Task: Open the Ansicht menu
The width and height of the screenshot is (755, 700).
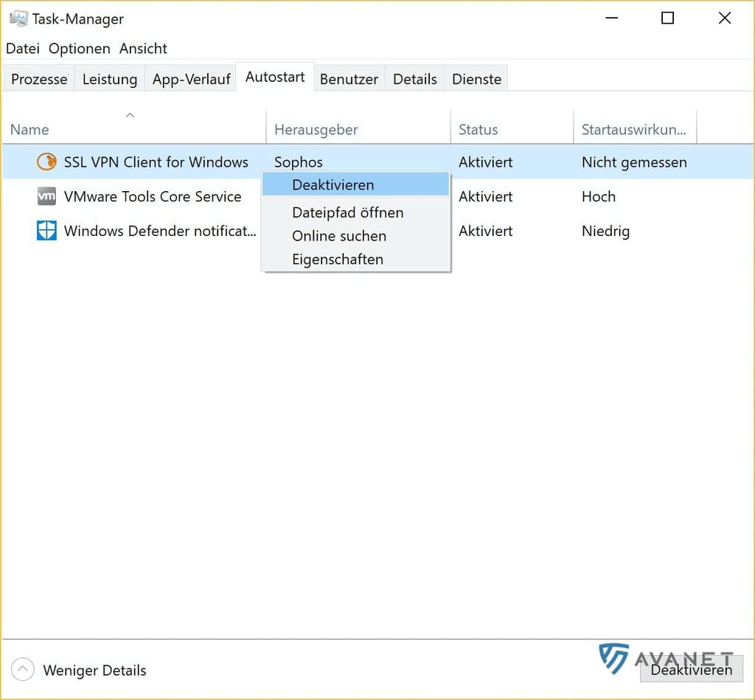Action: click(x=143, y=49)
